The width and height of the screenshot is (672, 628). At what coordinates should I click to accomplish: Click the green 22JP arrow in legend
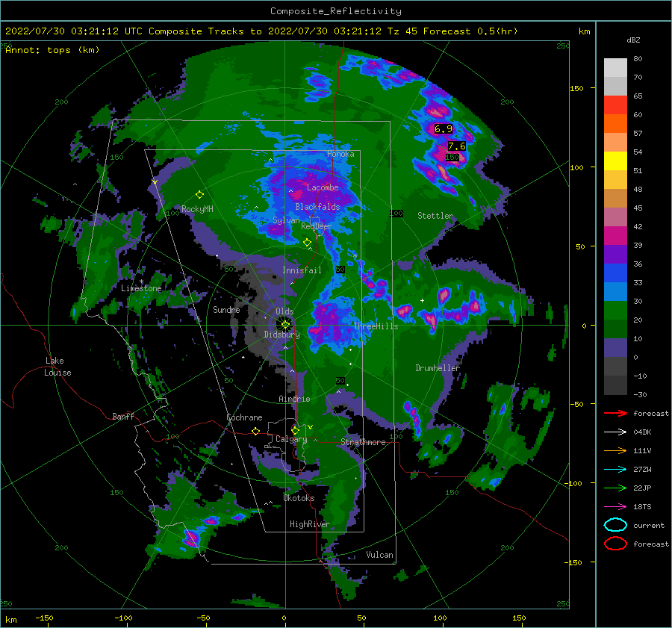pyautogui.click(x=615, y=488)
